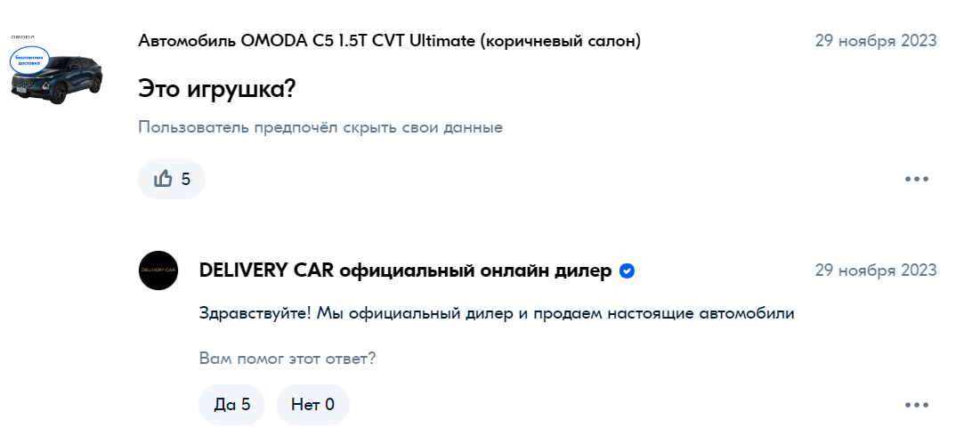The image size is (980, 436).
Task: Click the hidden user data notice text
Action: [x=320, y=127]
